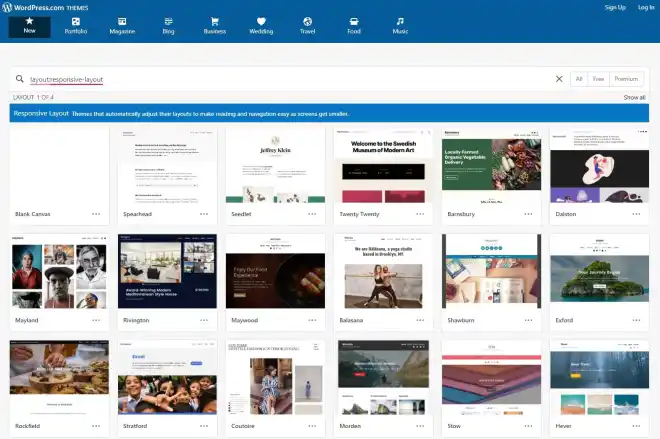Expand options menu for Maywood theme

coord(312,320)
